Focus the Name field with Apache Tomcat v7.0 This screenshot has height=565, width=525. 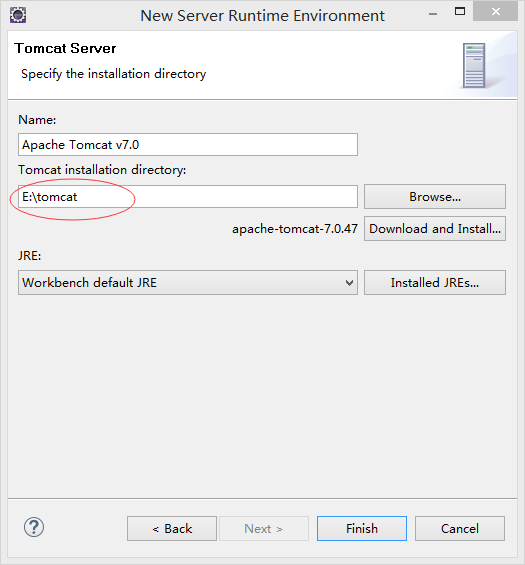[x=188, y=144]
